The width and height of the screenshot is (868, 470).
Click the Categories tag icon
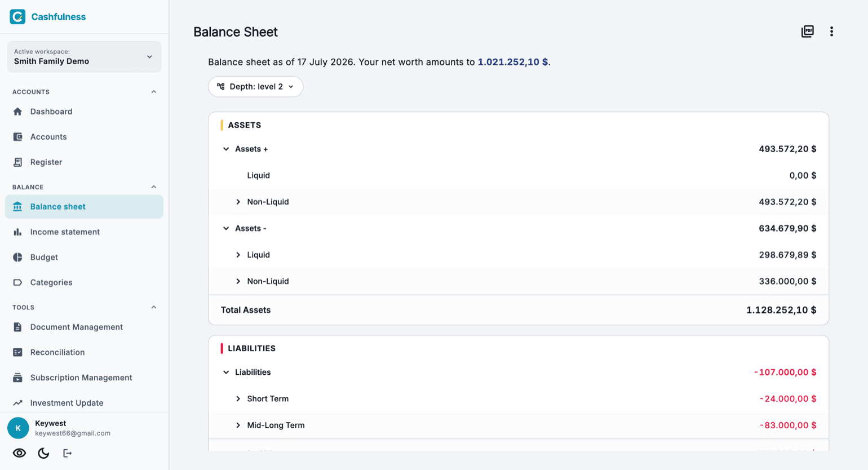(17, 282)
